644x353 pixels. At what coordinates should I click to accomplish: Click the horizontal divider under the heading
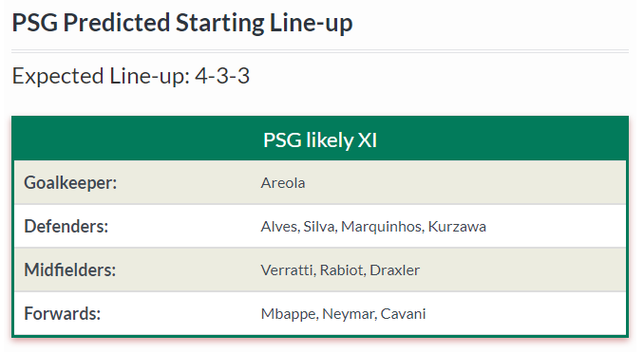[320, 51]
